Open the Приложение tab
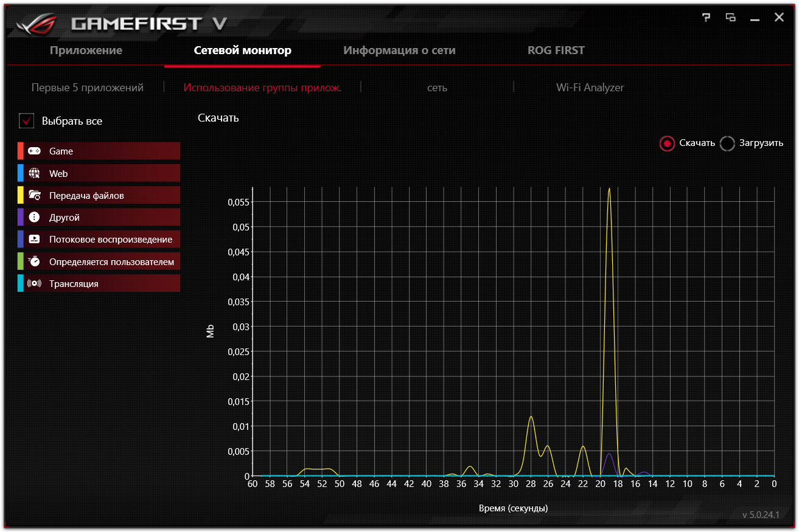This screenshot has width=799, height=532. (x=86, y=50)
